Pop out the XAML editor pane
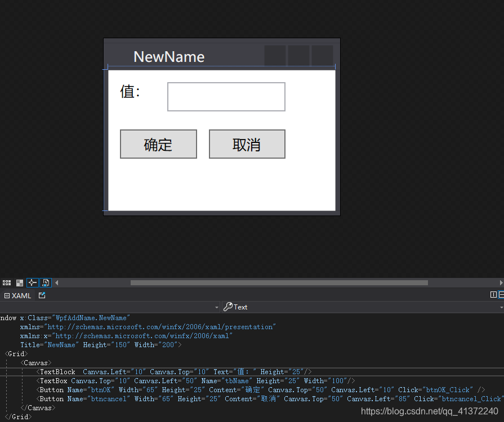Viewport: 504px width, 422px height. point(42,295)
